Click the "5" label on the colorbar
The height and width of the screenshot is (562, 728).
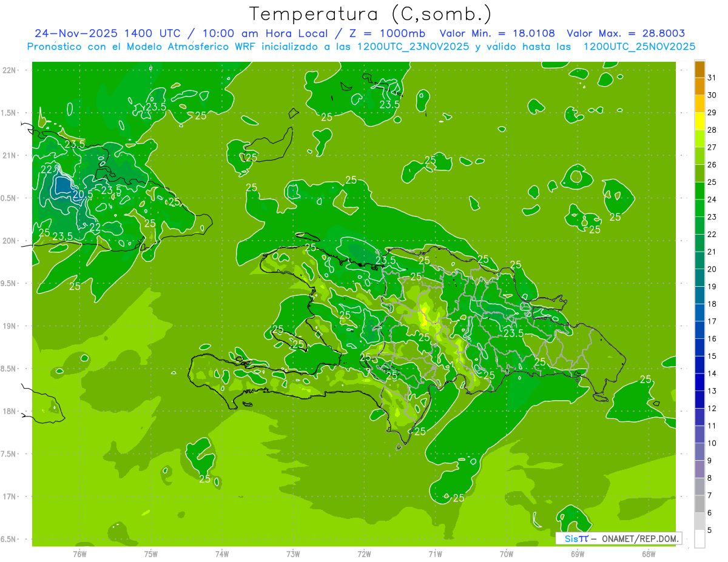tap(710, 530)
